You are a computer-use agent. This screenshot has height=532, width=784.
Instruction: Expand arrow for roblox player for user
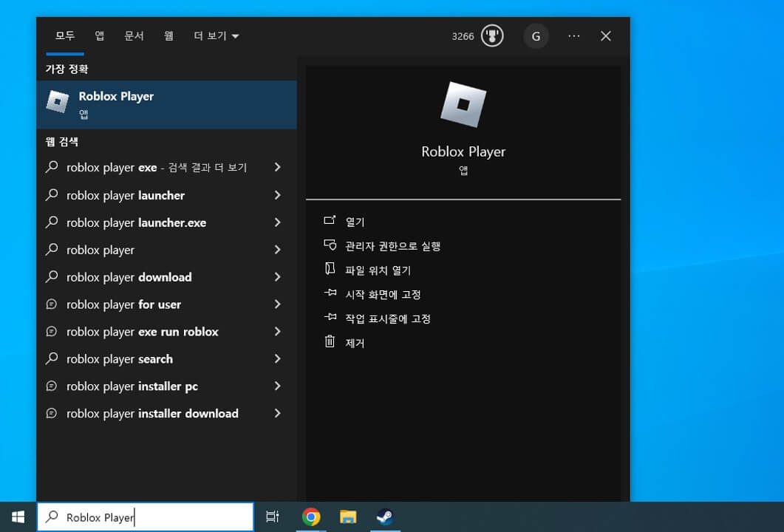278,304
